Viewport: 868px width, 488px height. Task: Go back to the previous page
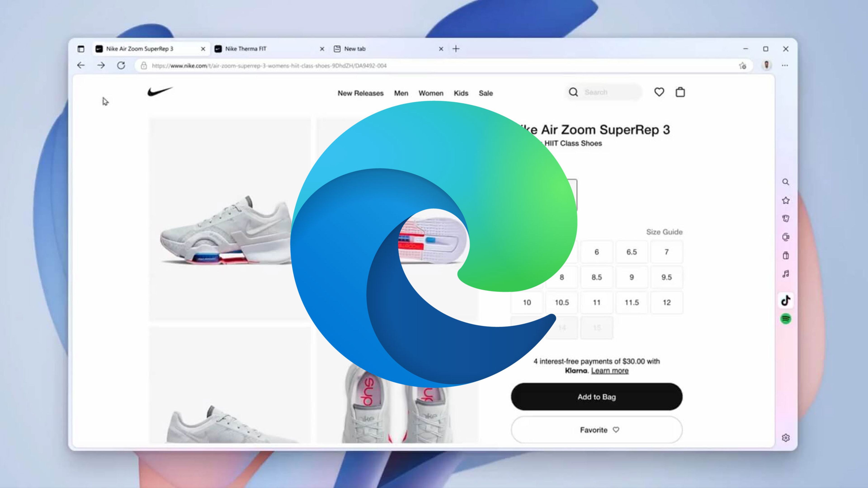pos(81,65)
